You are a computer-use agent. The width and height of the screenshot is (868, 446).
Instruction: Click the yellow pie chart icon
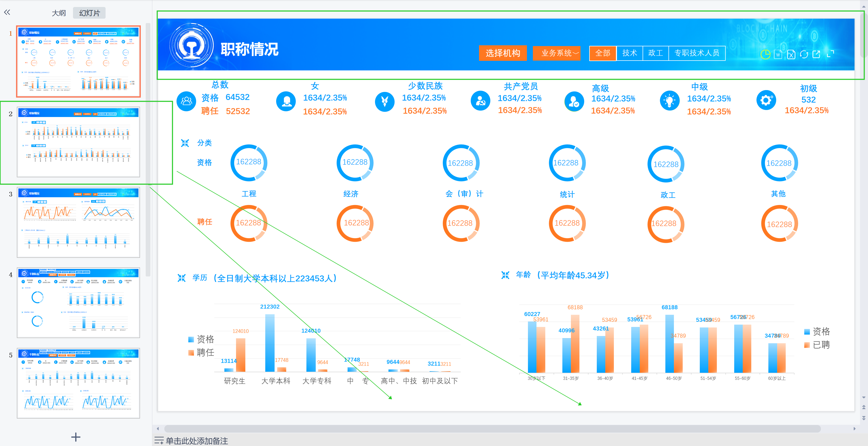pos(765,54)
